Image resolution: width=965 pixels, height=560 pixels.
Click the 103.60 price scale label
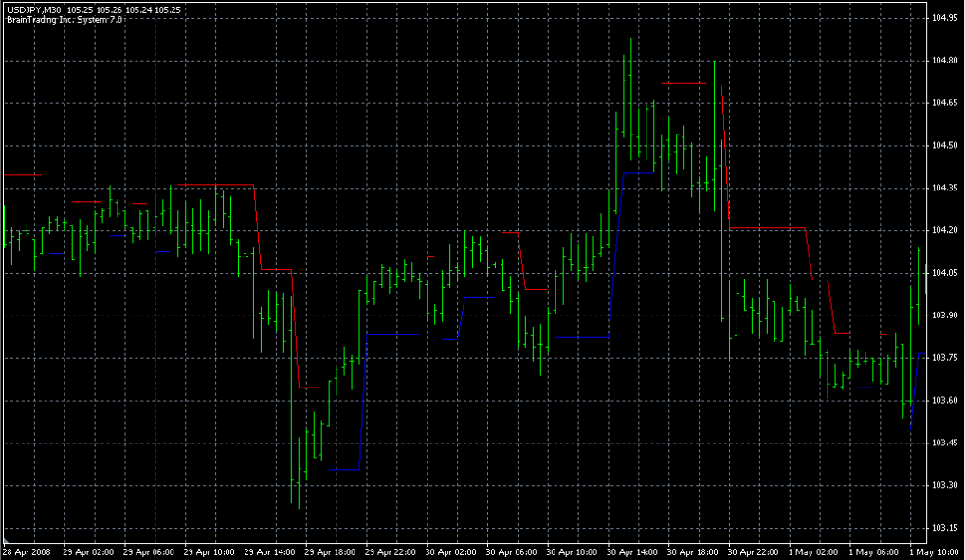point(944,401)
